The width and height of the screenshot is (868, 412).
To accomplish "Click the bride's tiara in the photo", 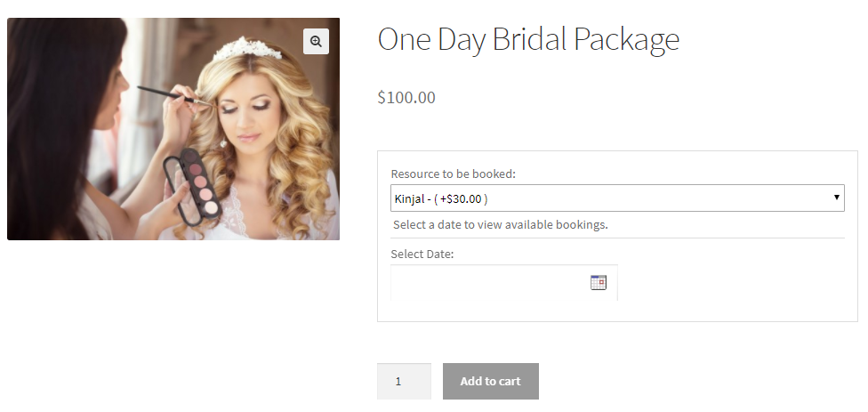I will pyautogui.click(x=245, y=47).
